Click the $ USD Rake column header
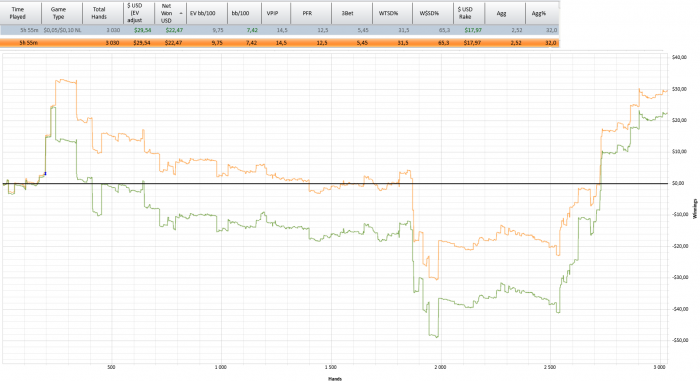This screenshot has width=700, height=381. pos(469,13)
